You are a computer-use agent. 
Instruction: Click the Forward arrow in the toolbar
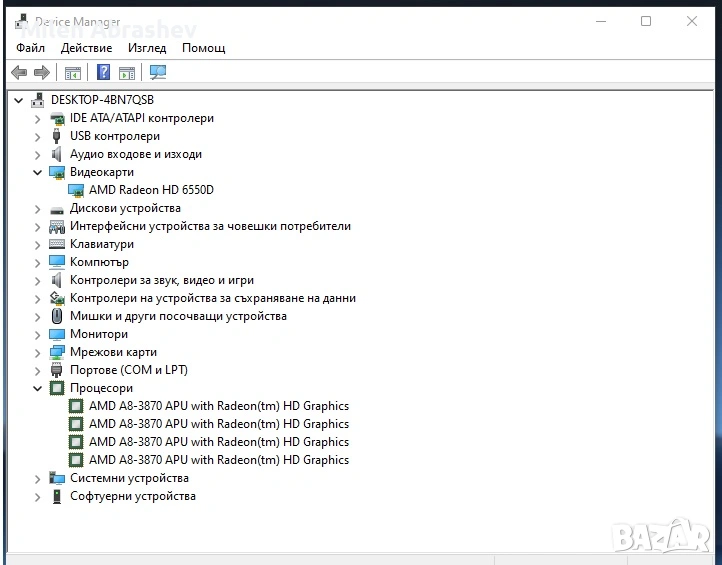pyautogui.click(x=42, y=72)
